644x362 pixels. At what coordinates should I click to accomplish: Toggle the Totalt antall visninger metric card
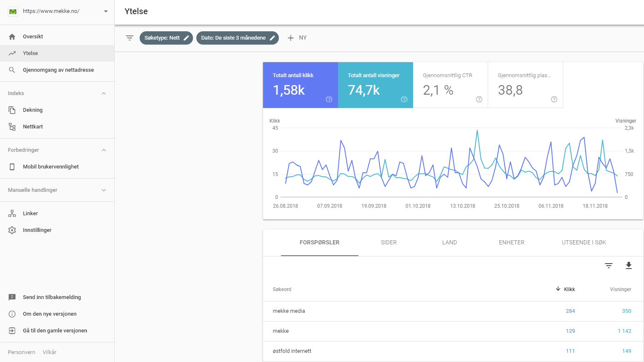pyautogui.click(x=376, y=85)
